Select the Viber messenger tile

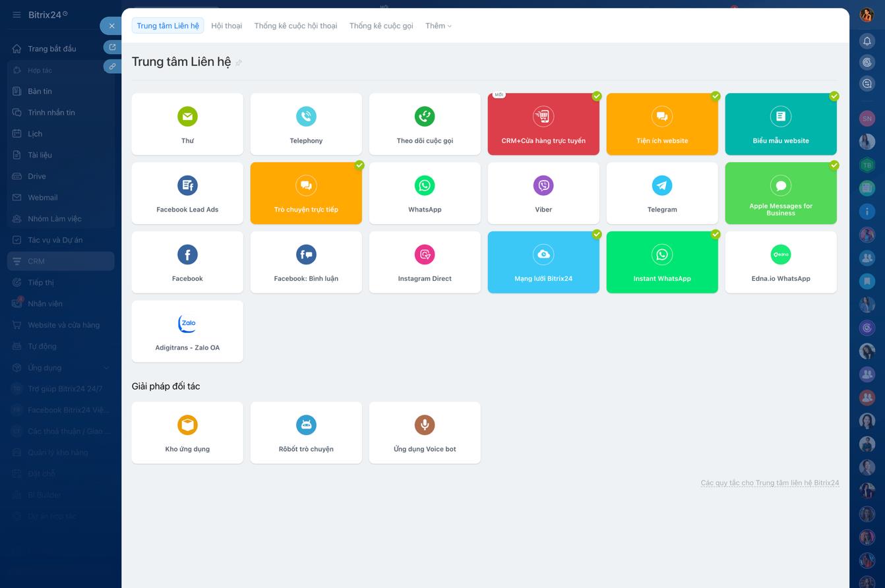[x=543, y=192]
